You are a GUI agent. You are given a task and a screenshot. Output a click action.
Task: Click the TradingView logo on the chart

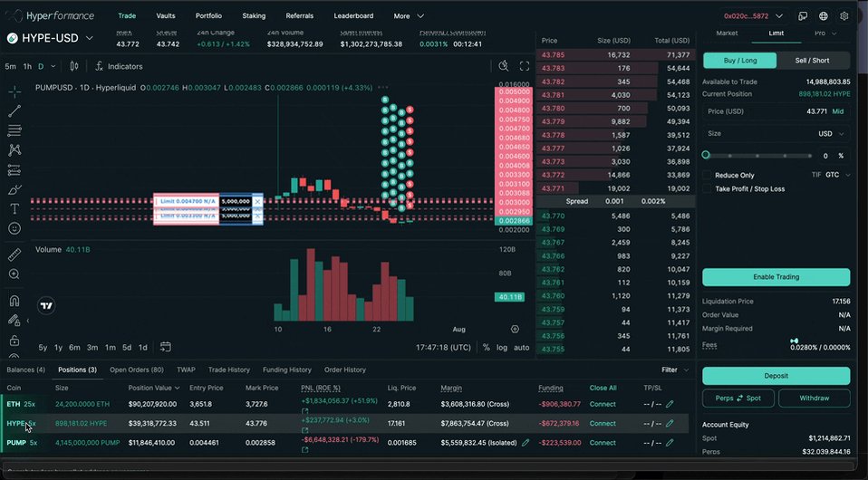pyautogui.click(x=46, y=305)
